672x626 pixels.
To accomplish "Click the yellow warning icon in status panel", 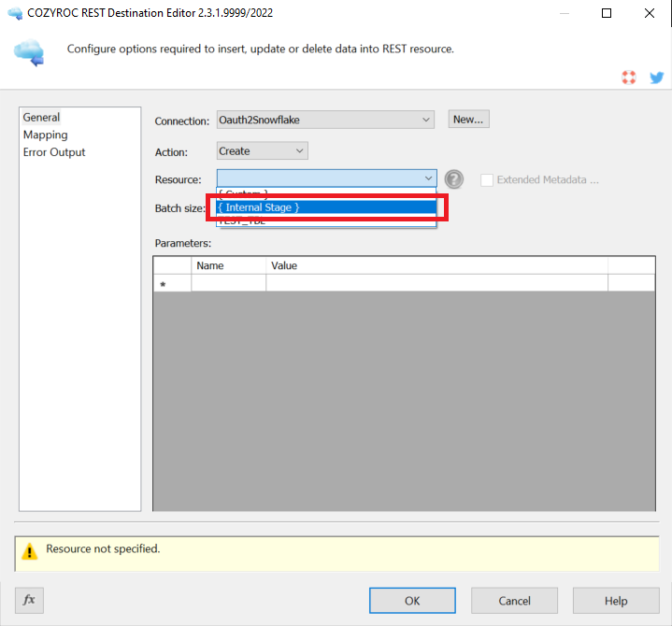I will 30,551.
